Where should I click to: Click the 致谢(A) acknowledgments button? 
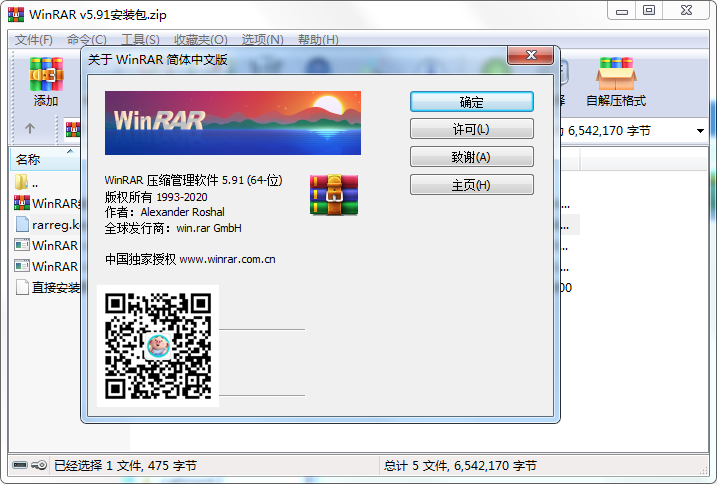[471, 157]
